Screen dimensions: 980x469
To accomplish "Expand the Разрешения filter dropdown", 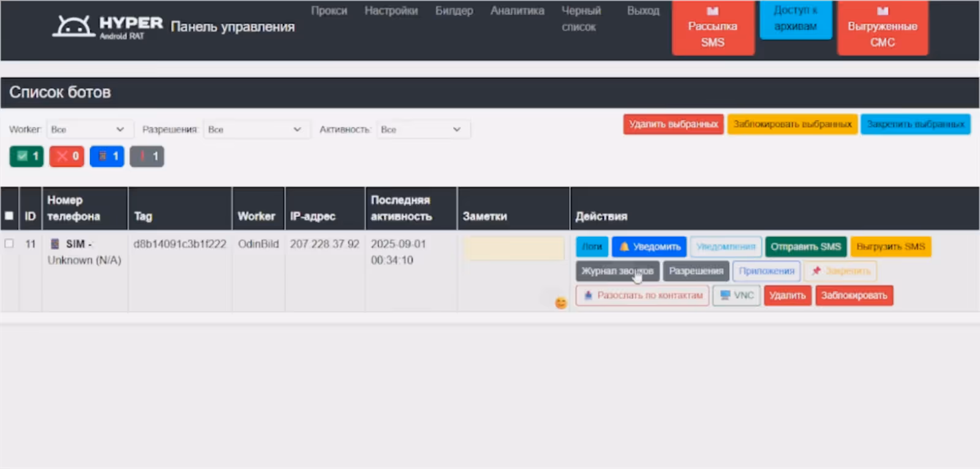I will [254, 129].
